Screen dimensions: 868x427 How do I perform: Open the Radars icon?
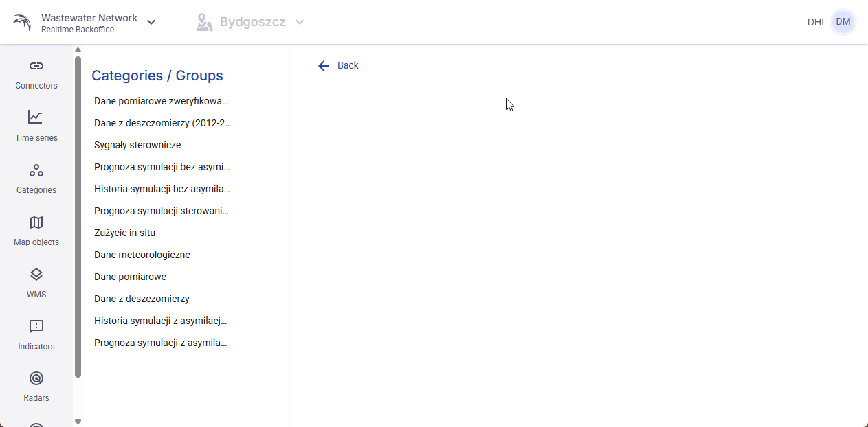click(36, 378)
